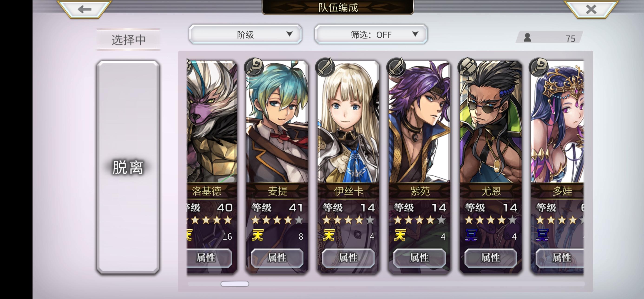The image size is (644, 299).
Task: Open 属性 for 紫苑
Action: (420, 258)
